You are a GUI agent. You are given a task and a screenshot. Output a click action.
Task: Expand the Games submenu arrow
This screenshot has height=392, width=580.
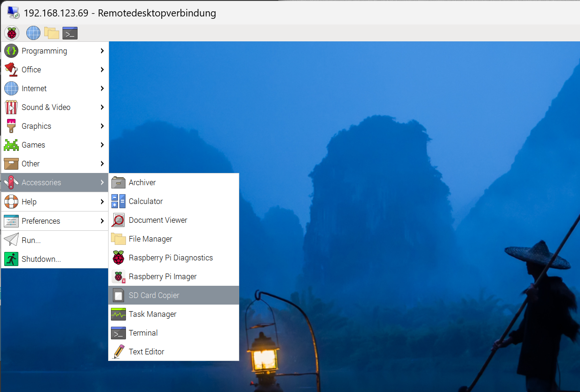tap(102, 145)
